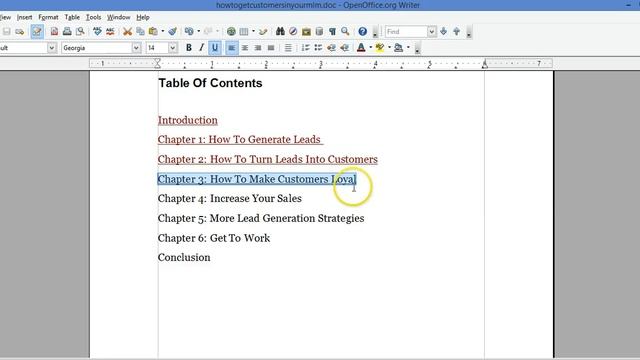Run Spelling and Grammar check
This screenshot has width=640, height=360.
point(97,31)
